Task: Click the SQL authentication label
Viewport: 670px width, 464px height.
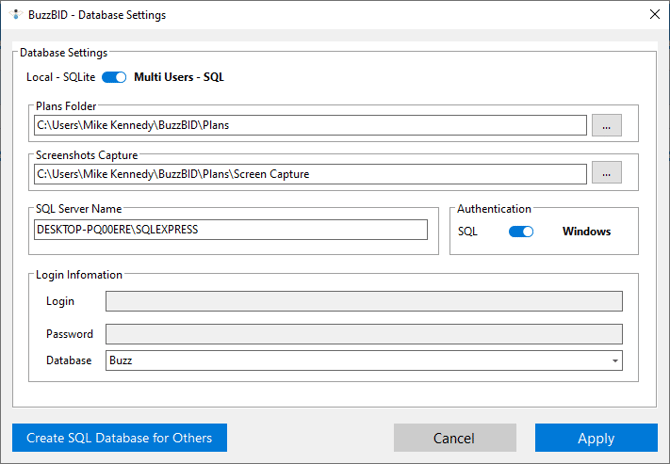Action: point(468,232)
